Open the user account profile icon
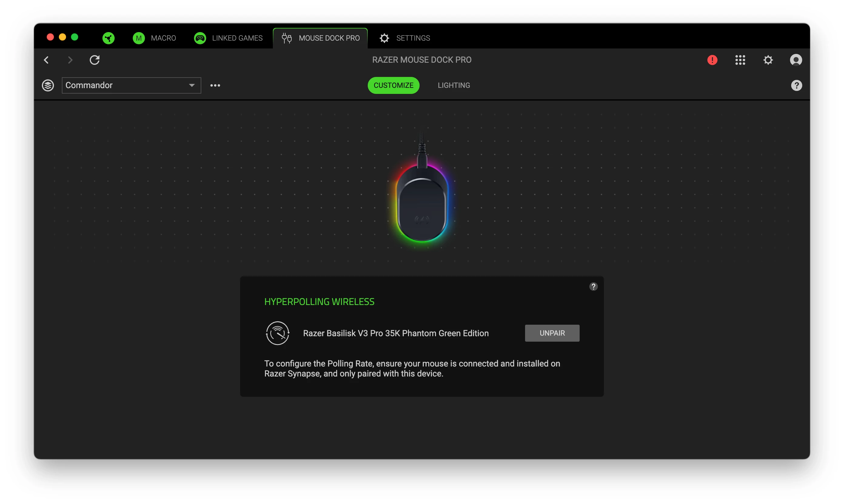This screenshot has height=504, width=844. [795, 60]
